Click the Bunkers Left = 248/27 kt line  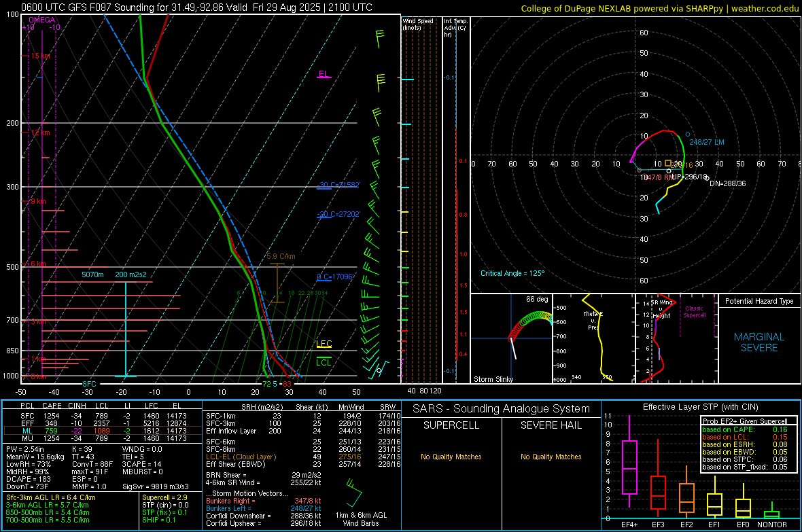tap(264, 508)
